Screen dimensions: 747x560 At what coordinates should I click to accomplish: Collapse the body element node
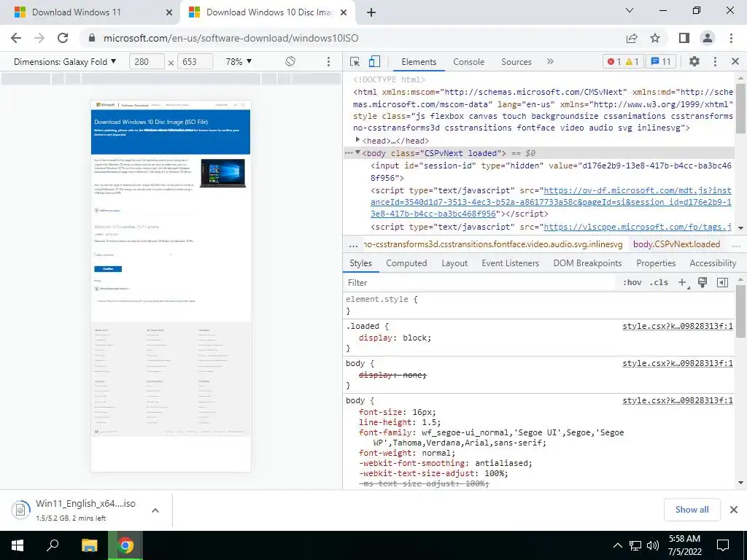coord(357,152)
